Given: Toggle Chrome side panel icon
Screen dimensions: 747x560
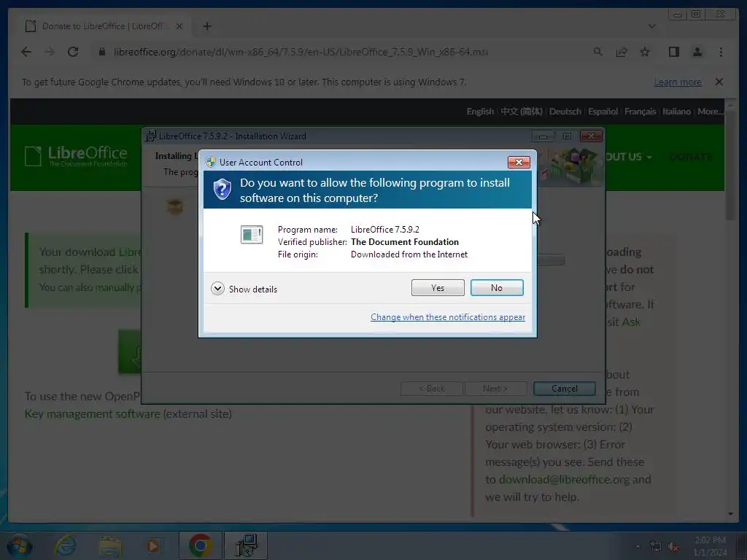Looking at the screenshot, I should (673, 52).
